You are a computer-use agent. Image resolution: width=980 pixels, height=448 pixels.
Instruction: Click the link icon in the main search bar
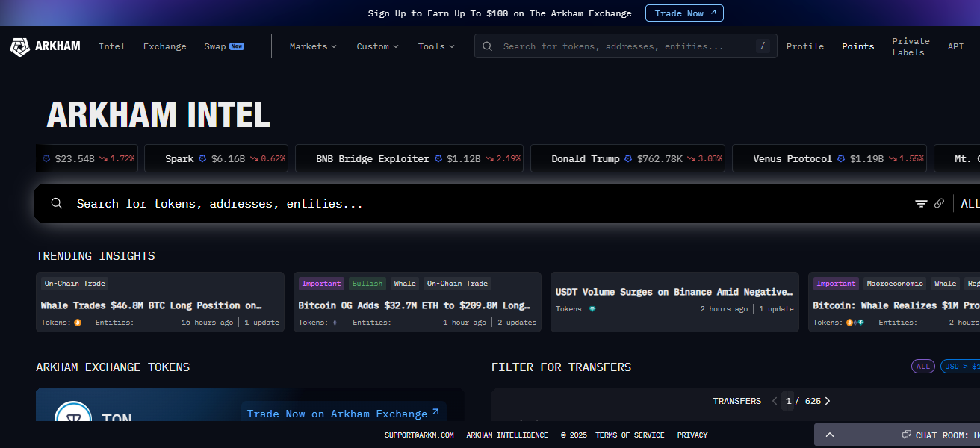tap(939, 204)
